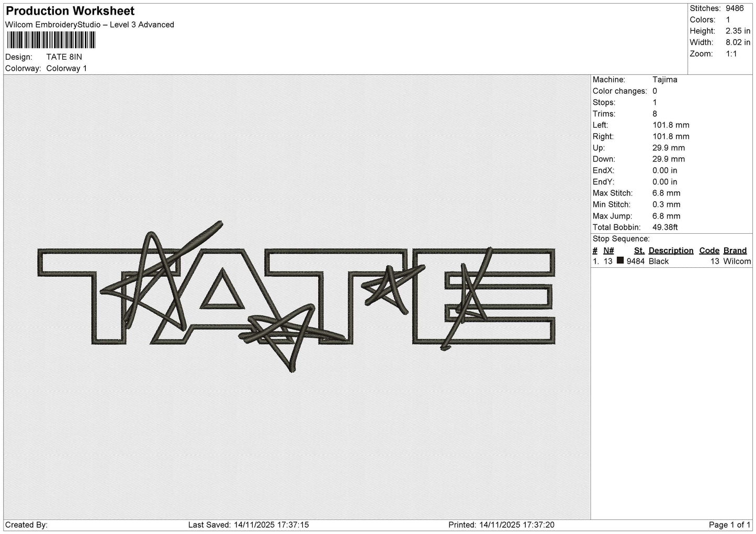The width and height of the screenshot is (756, 534).
Task: Click the 'Last Saved' timestamp in footer
Action: 249,525
